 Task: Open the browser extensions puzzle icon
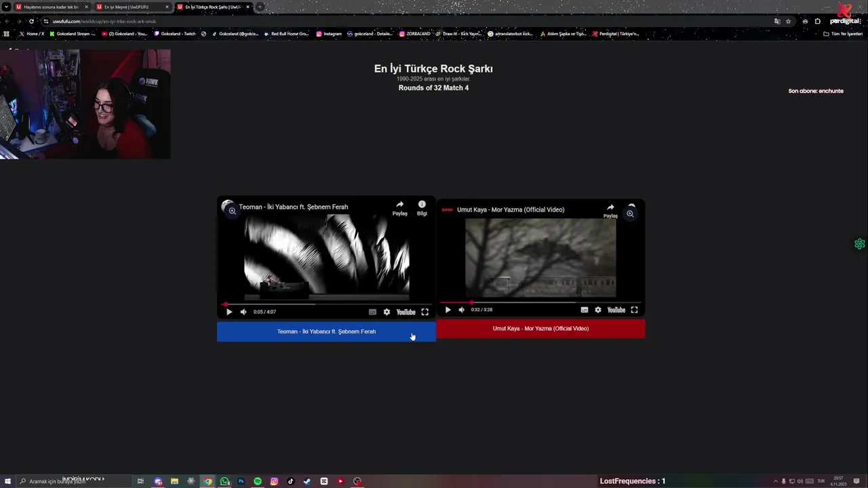(x=817, y=21)
